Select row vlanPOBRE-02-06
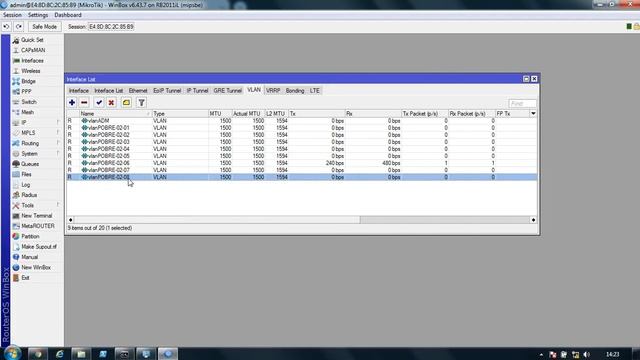Image resolution: width=640 pixels, height=360 pixels. pyautogui.click(x=302, y=163)
